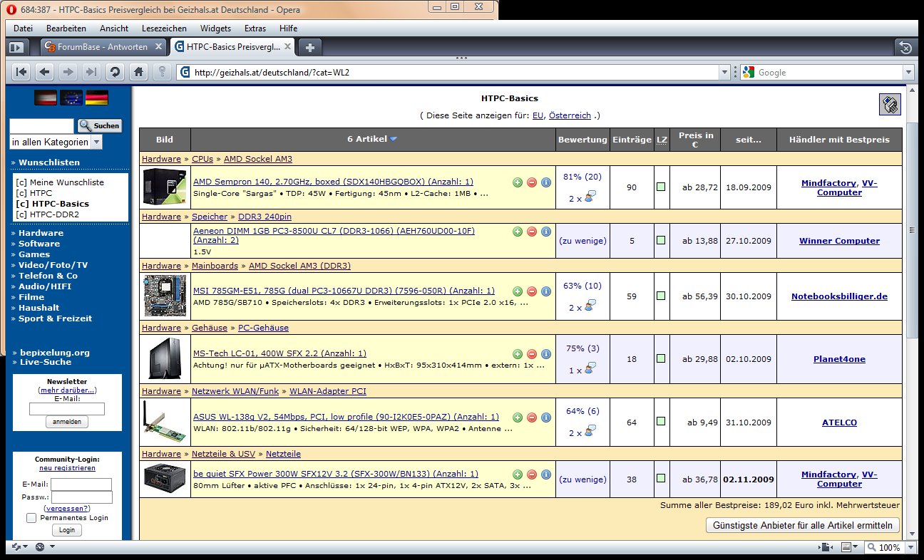Open a new tab with plus button
924x560 pixels.
[x=309, y=48]
